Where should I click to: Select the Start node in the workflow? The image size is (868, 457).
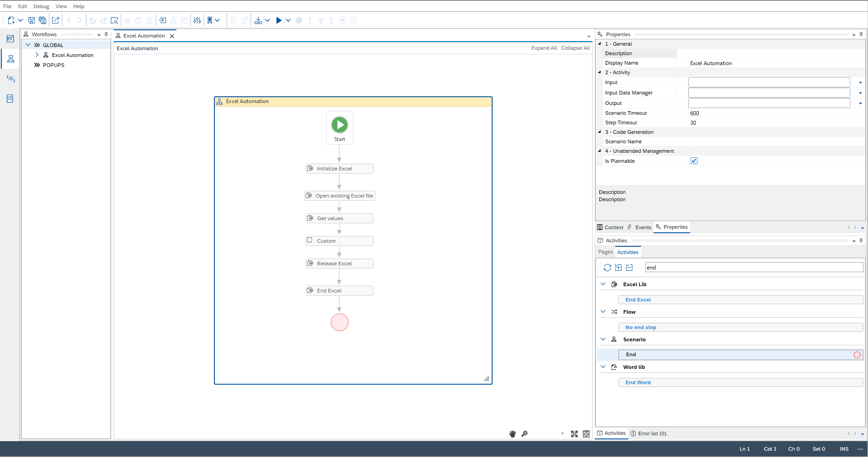[340, 128]
